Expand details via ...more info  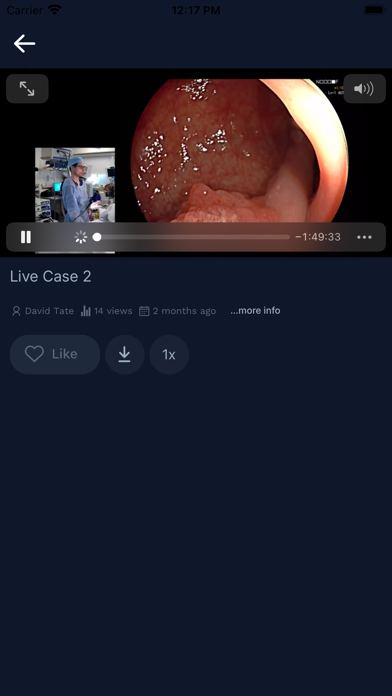point(255,311)
